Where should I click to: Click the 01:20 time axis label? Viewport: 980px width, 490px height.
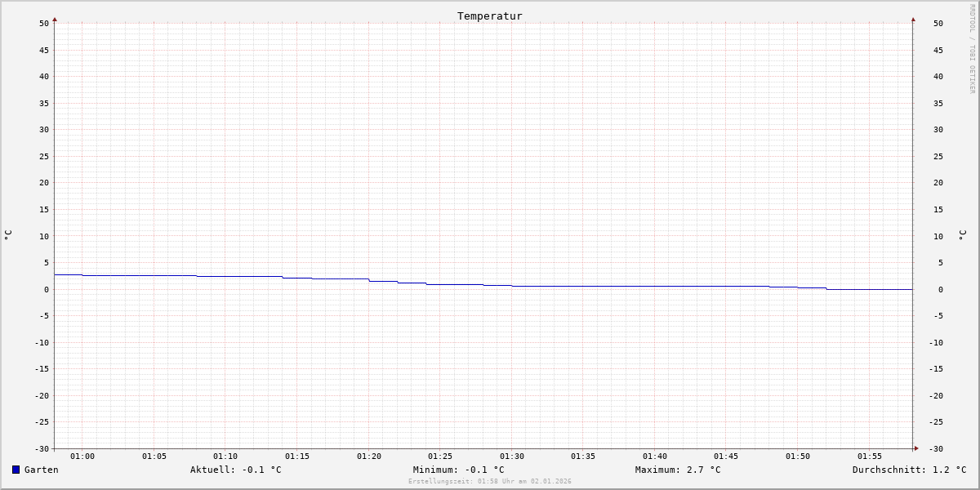tap(369, 457)
